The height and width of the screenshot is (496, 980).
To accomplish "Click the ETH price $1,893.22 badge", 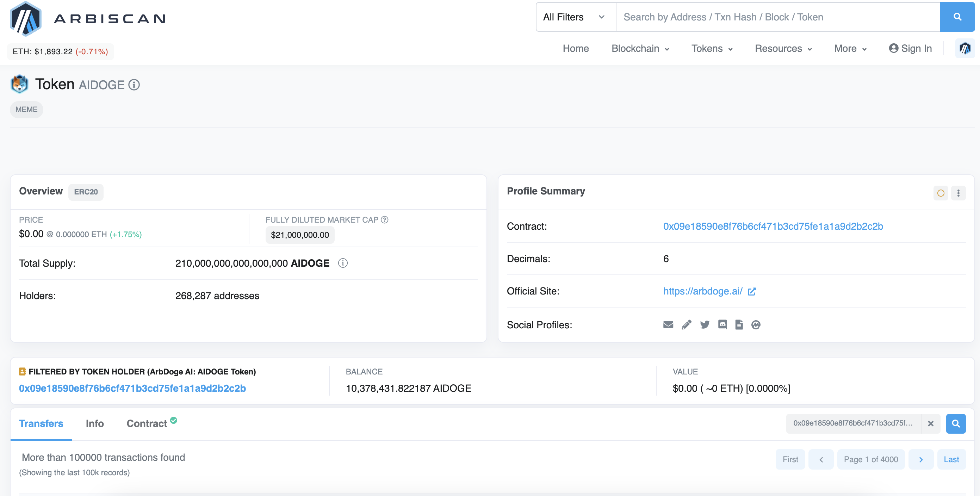I will pos(60,51).
